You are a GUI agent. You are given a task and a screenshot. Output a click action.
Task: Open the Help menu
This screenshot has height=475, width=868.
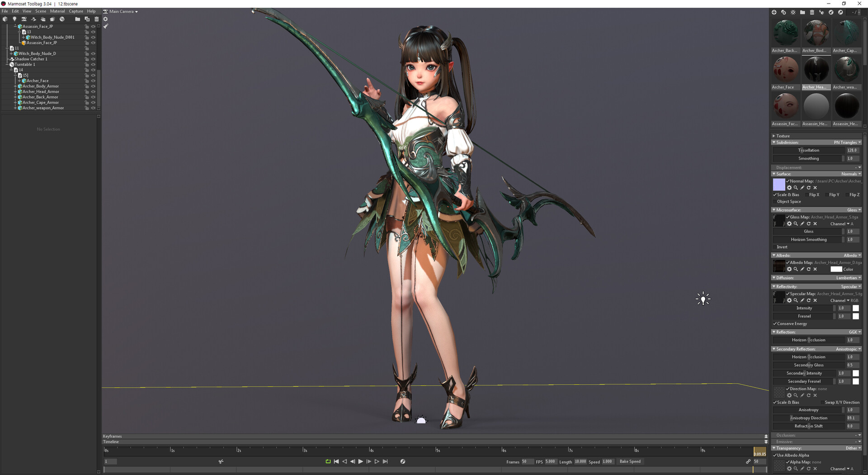coord(91,11)
